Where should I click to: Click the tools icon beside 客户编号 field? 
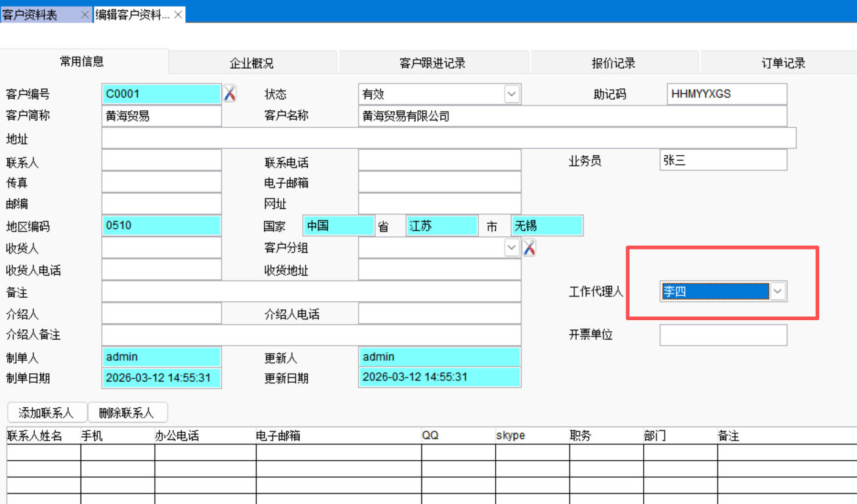click(x=230, y=94)
